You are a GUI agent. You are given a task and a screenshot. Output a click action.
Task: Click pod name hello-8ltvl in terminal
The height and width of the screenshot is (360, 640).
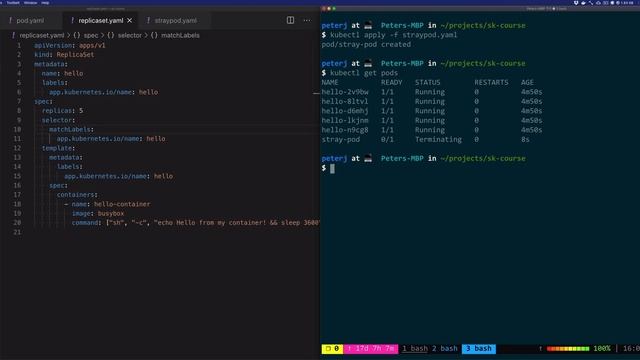point(345,102)
